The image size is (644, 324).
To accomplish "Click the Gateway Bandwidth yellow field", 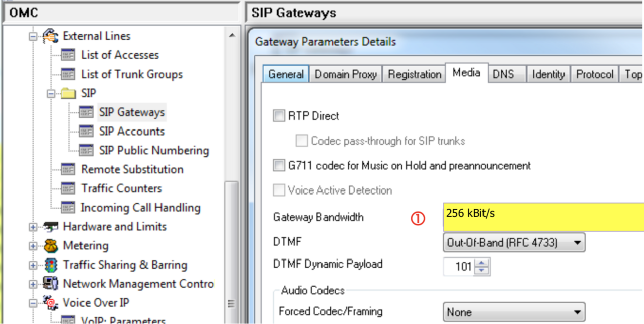I will tap(543, 217).
